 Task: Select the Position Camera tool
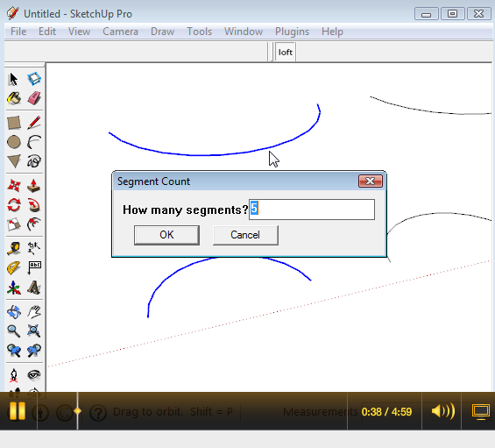pyautogui.click(x=14, y=375)
